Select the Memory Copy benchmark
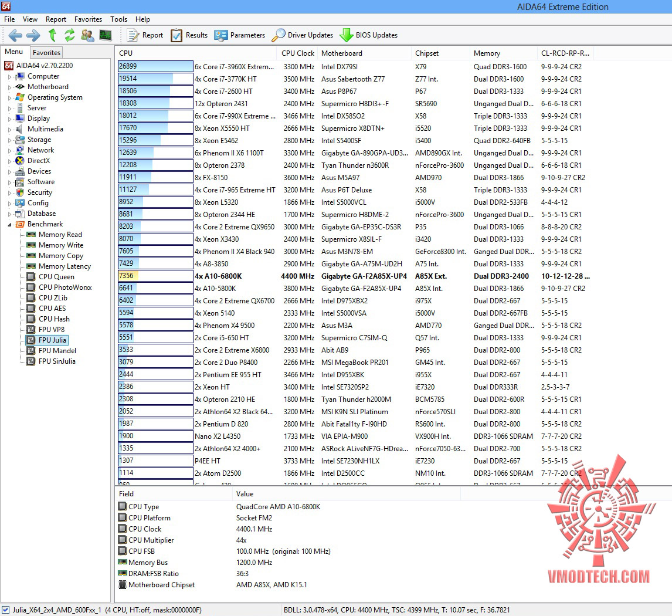Screen dimensions: 672x616 pyautogui.click(x=61, y=255)
